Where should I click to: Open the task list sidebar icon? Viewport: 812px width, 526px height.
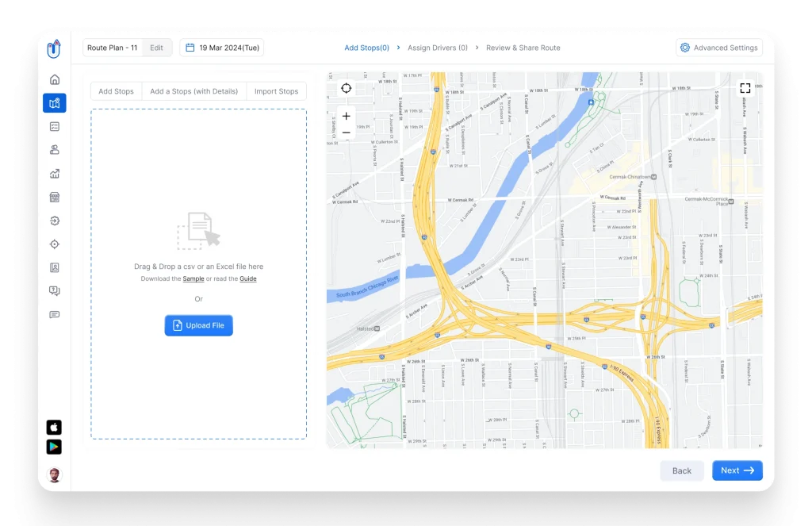click(x=55, y=126)
